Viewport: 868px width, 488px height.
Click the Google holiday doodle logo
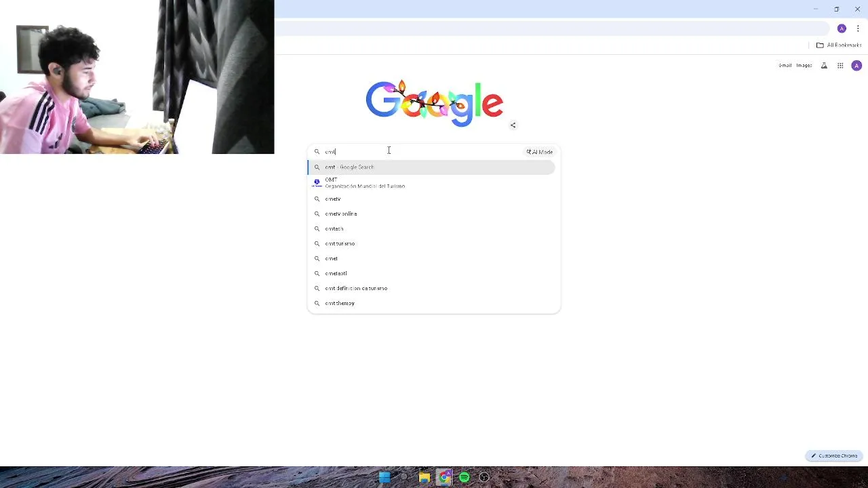pos(434,103)
